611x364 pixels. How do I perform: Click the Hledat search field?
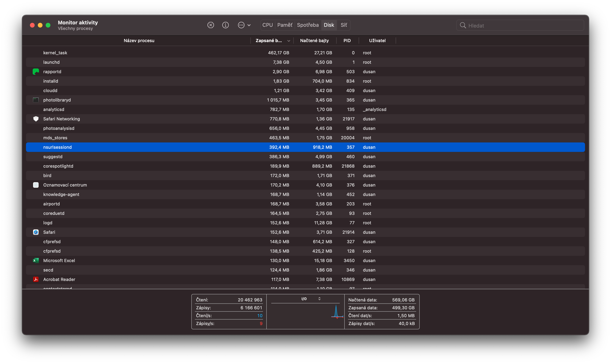coord(523,26)
